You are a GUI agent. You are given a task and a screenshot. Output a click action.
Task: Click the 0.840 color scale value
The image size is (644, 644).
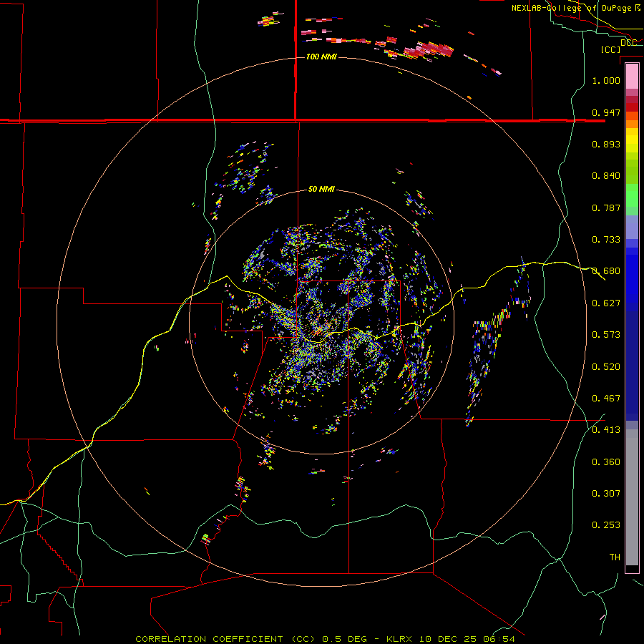[x=606, y=176]
